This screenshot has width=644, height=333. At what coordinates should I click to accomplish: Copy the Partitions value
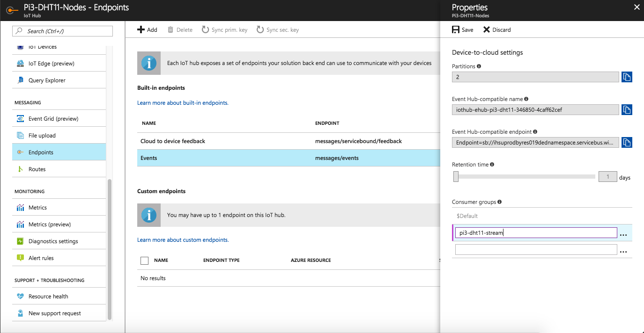(x=627, y=77)
